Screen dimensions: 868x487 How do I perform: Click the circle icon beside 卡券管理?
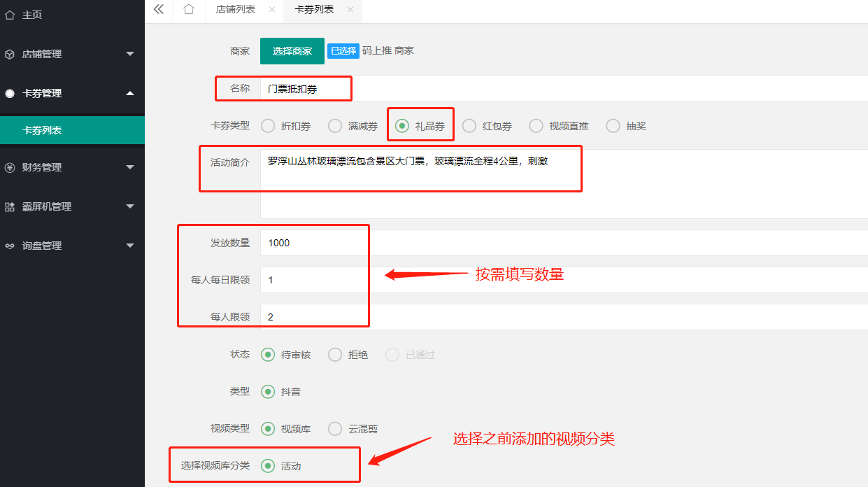click(x=10, y=93)
